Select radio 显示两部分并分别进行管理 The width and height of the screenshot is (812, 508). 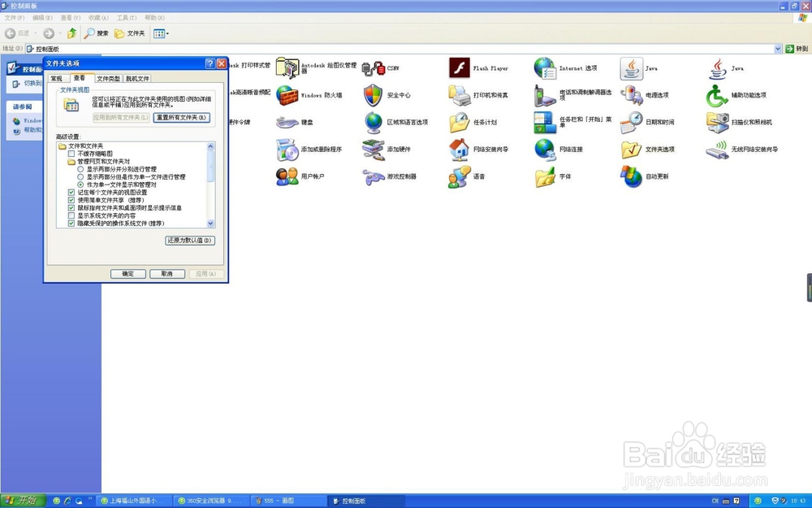(x=80, y=169)
